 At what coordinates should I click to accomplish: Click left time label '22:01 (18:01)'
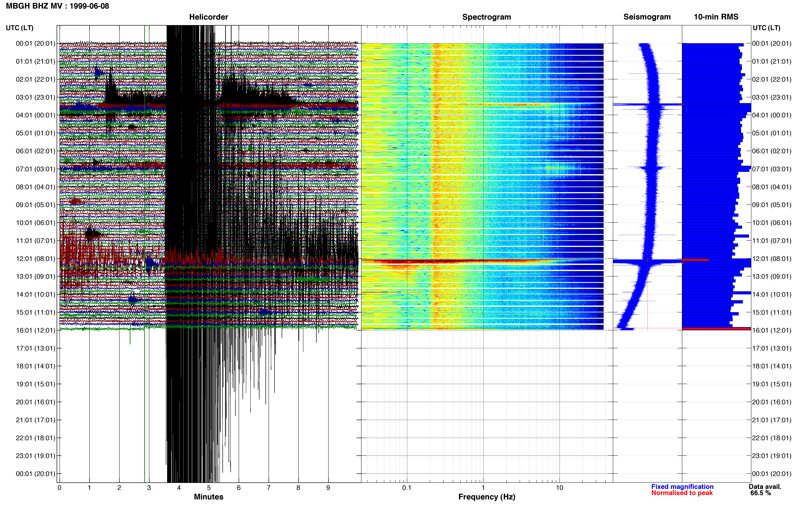35,438
